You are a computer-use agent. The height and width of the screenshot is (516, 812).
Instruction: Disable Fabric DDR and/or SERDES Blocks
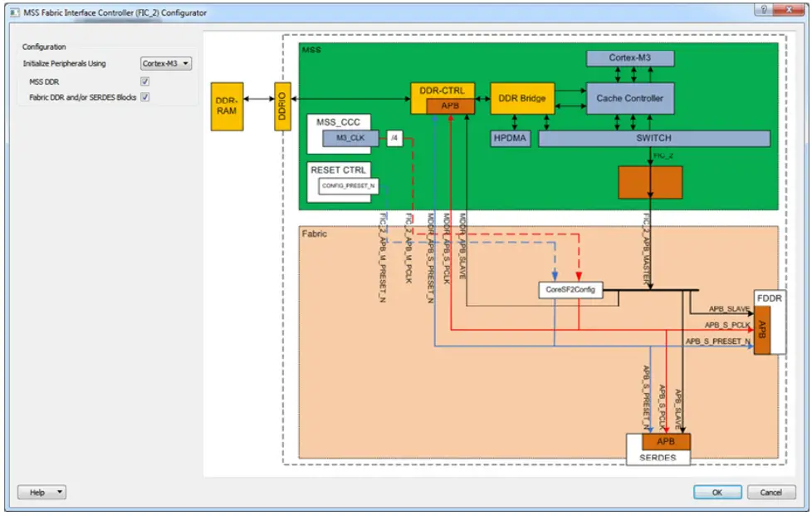click(x=143, y=96)
